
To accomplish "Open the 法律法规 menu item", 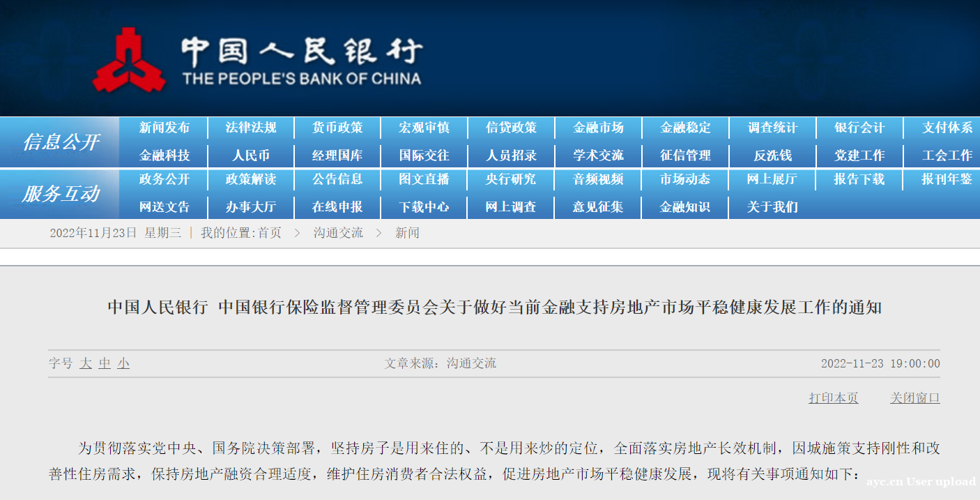I will [x=251, y=128].
